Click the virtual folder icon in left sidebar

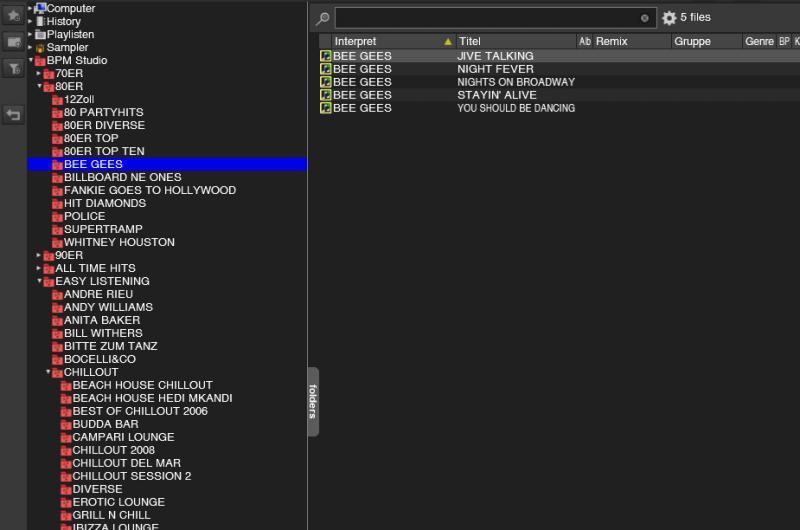[x=13, y=42]
